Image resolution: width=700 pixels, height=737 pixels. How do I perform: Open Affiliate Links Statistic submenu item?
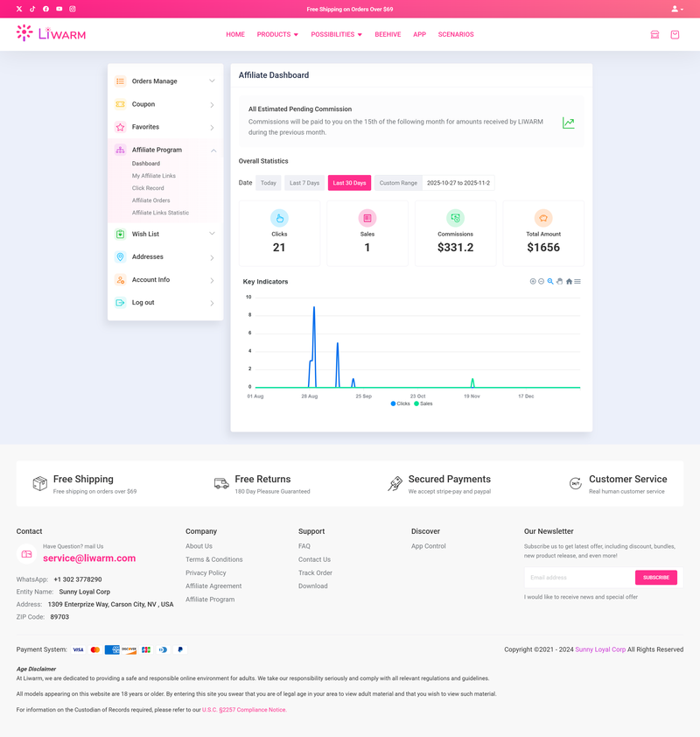coord(160,213)
